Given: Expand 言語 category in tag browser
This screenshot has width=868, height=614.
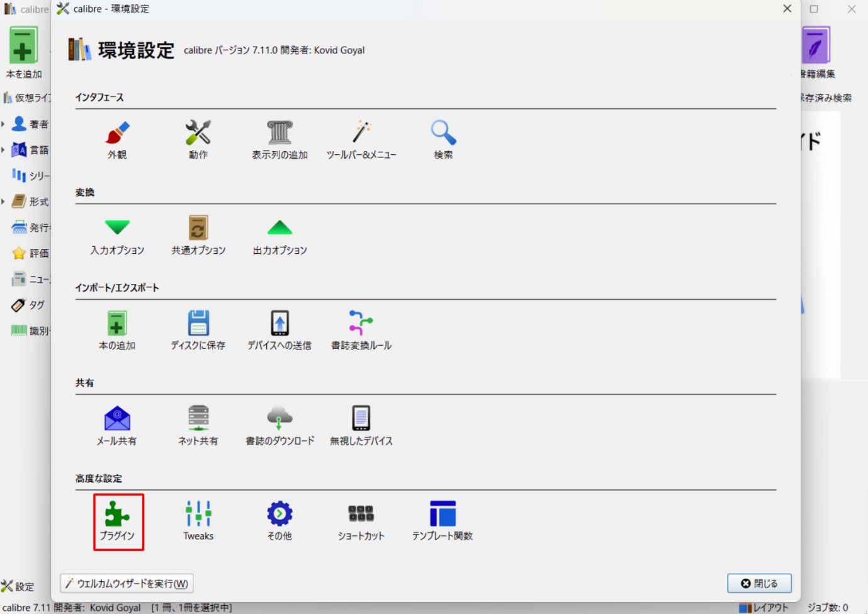Looking at the screenshot, I should point(3,150).
